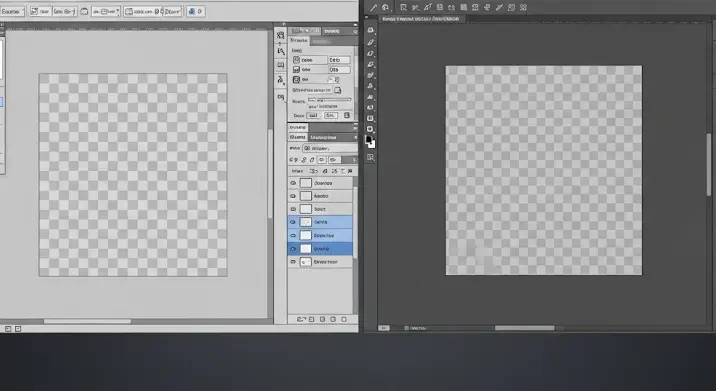This screenshot has height=391, width=716.
Task: Click the black foreground color swatch
Action: point(369,140)
